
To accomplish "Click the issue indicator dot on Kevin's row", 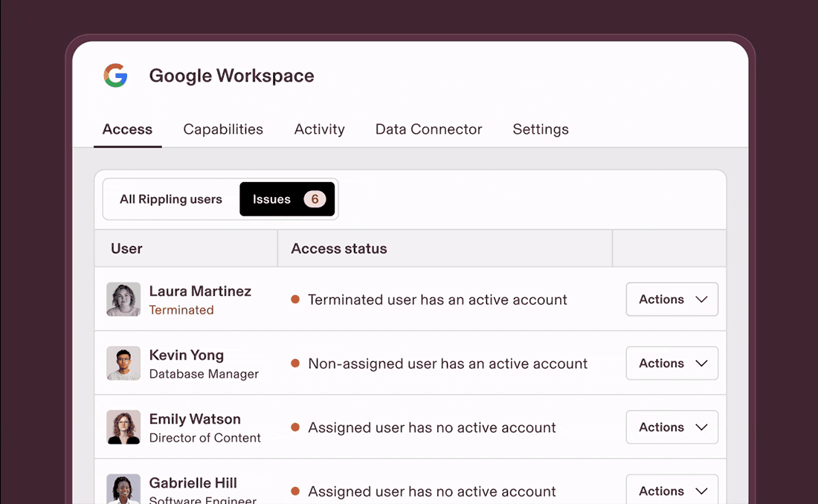I will pyautogui.click(x=296, y=364).
